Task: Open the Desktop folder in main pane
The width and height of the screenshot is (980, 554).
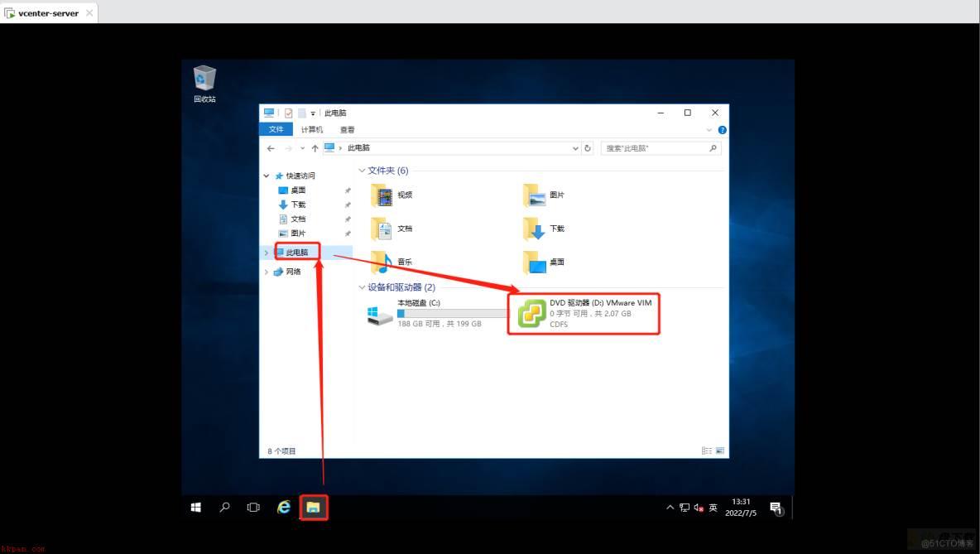Action: click(544, 262)
